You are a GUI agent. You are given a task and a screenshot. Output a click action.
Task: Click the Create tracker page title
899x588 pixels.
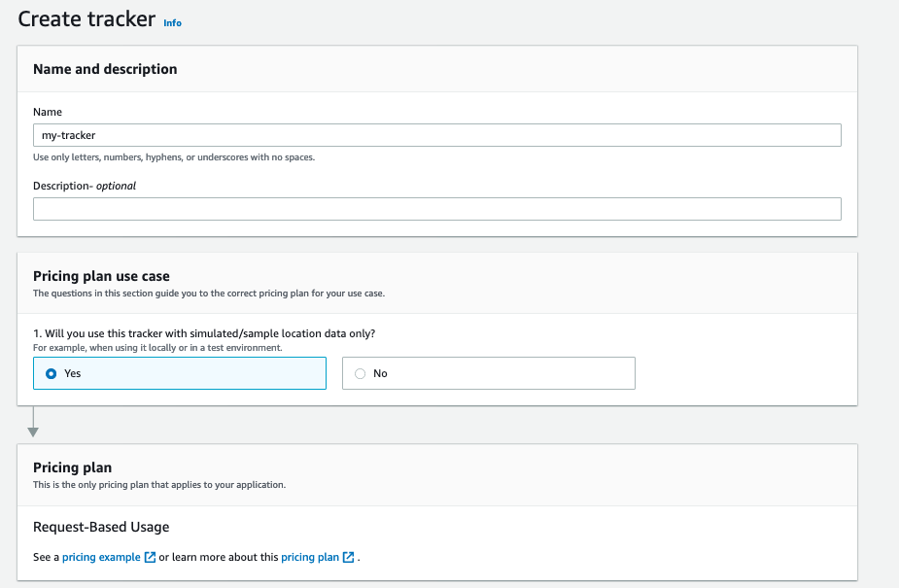click(85, 18)
